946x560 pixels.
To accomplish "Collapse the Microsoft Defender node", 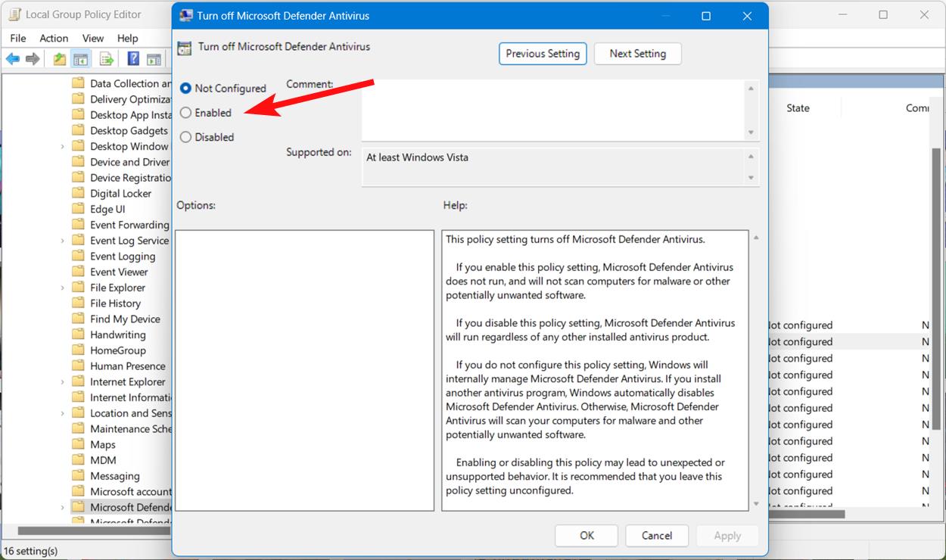I will tap(62, 507).
